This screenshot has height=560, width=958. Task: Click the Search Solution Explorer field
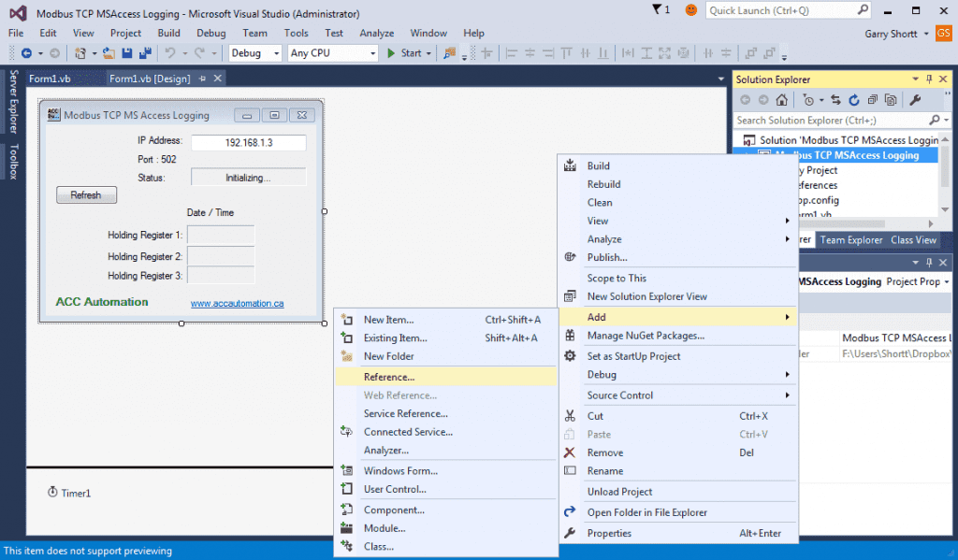(x=823, y=120)
